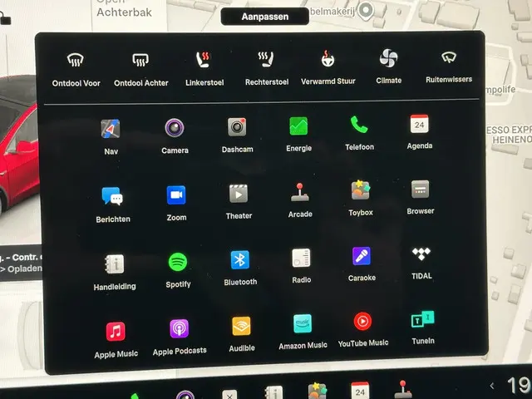Toggle Ontdooi Achter rear defrost
This screenshot has height=399, width=532.
[140, 61]
